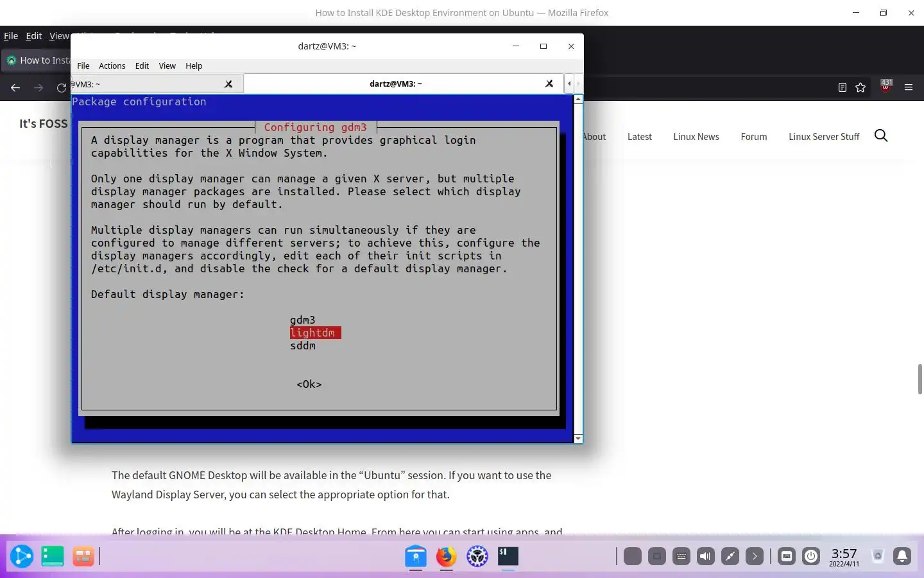Bookmark this page with the star icon

tap(860, 87)
